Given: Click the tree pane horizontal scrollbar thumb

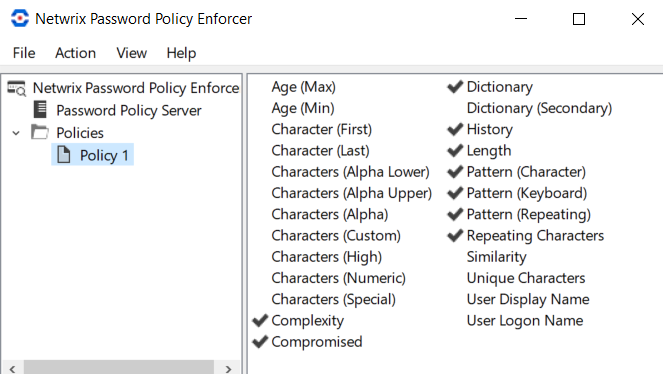Looking at the screenshot, I should coord(118,368).
